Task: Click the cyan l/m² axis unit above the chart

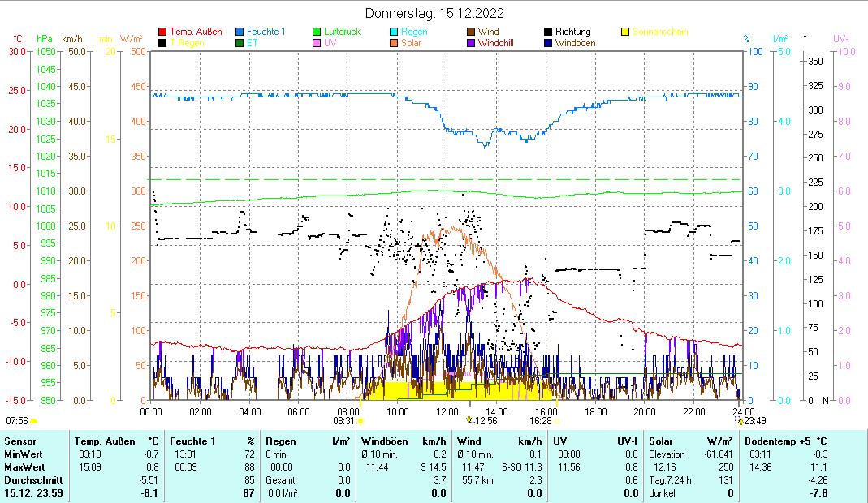Action: coord(780,39)
